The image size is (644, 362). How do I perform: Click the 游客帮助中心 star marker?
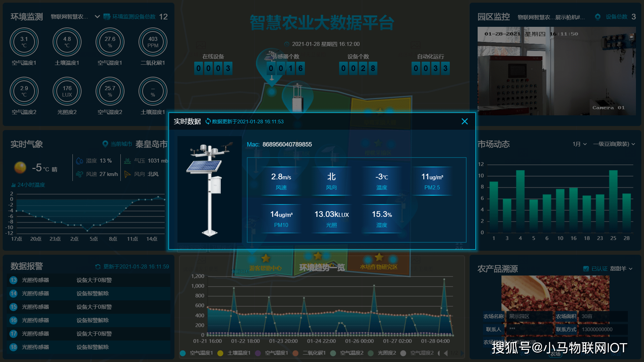tap(266, 258)
